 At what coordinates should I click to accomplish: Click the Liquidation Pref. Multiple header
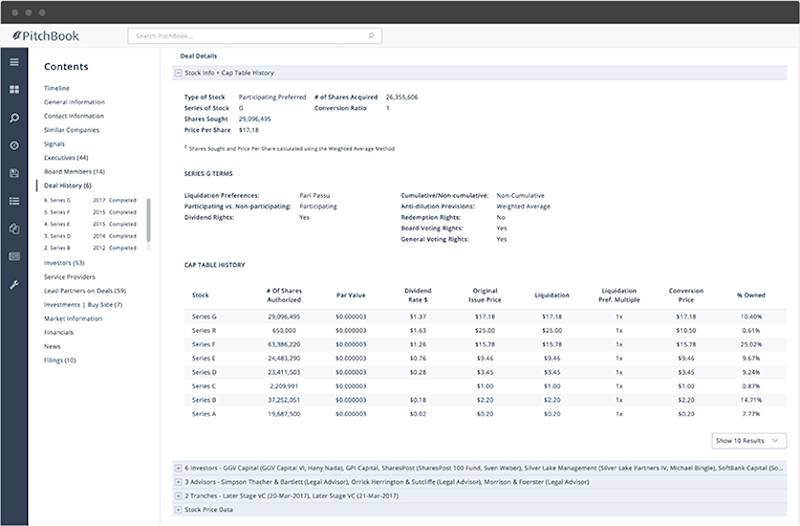619,295
